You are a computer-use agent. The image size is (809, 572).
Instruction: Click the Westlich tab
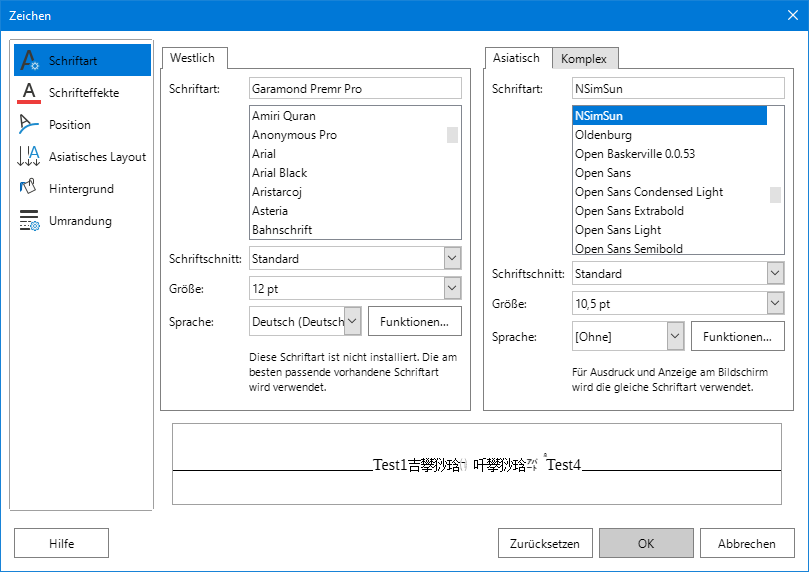click(193, 58)
